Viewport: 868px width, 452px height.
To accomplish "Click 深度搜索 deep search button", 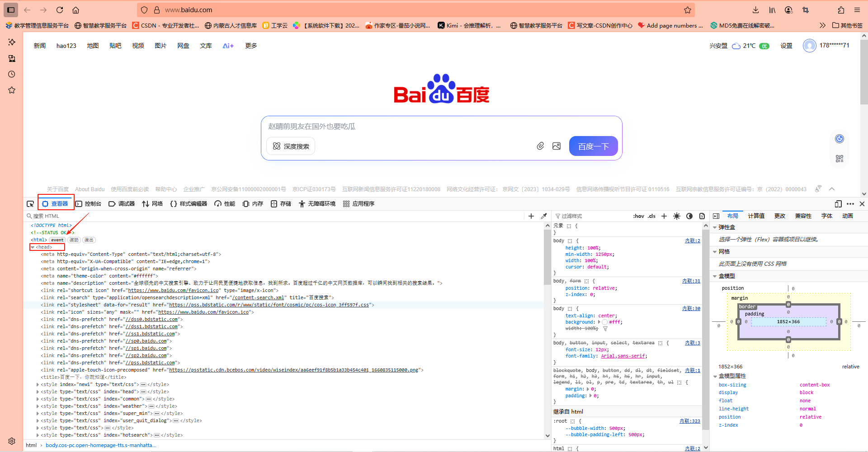I will click(291, 146).
